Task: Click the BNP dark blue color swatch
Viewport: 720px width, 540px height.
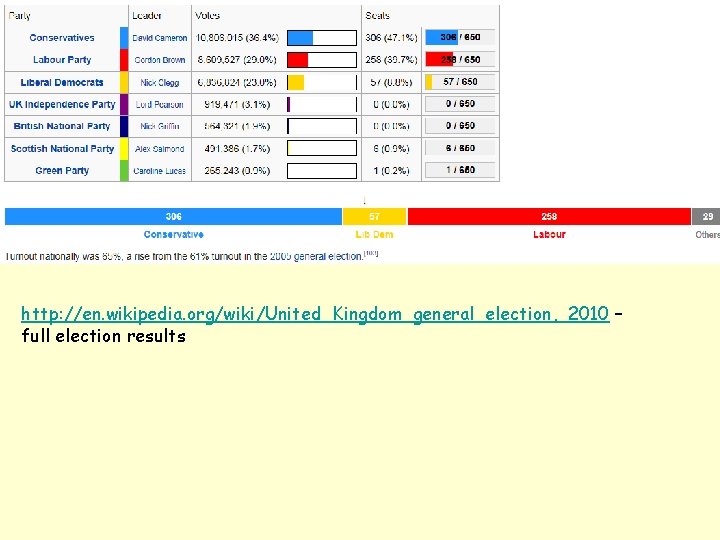Action: tap(124, 126)
